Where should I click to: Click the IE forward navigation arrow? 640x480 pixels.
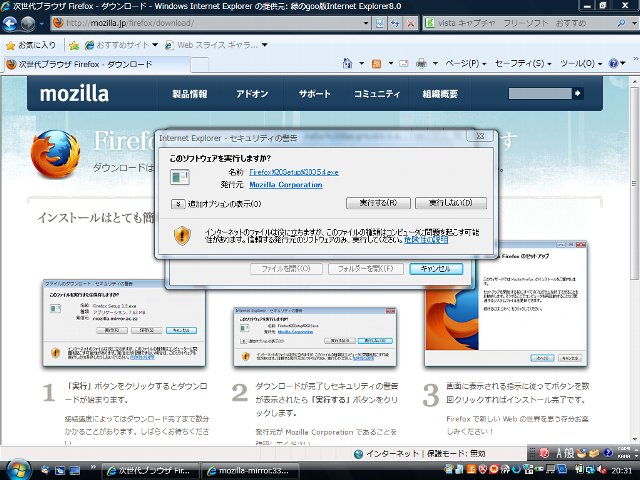tap(28, 23)
